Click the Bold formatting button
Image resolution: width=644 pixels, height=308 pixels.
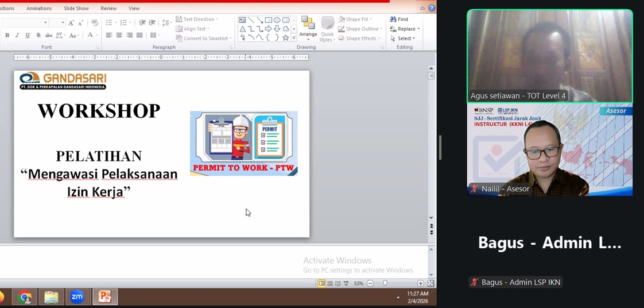point(7,36)
